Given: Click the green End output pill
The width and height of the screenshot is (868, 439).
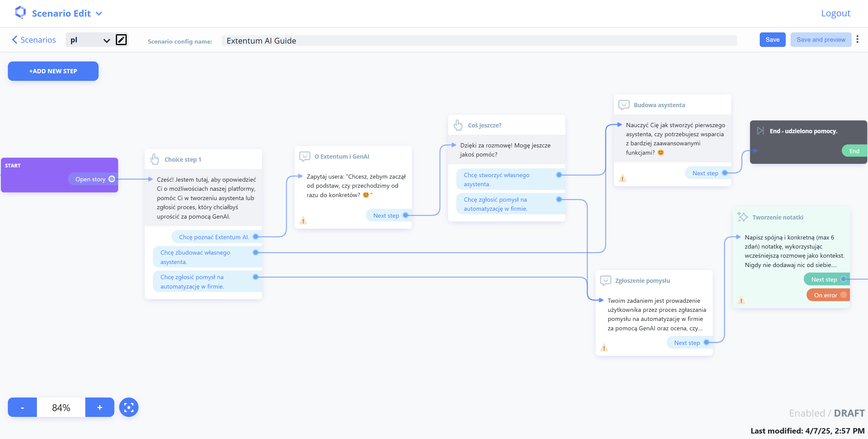Looking at the screenshot, I should [854, 151].
